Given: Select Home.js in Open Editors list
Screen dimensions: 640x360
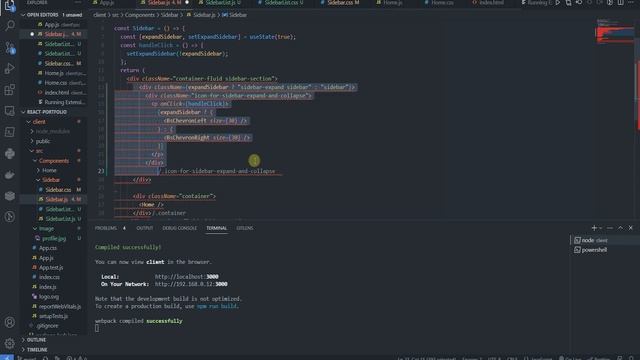Looking at the screenshot, I should point(54,73).
